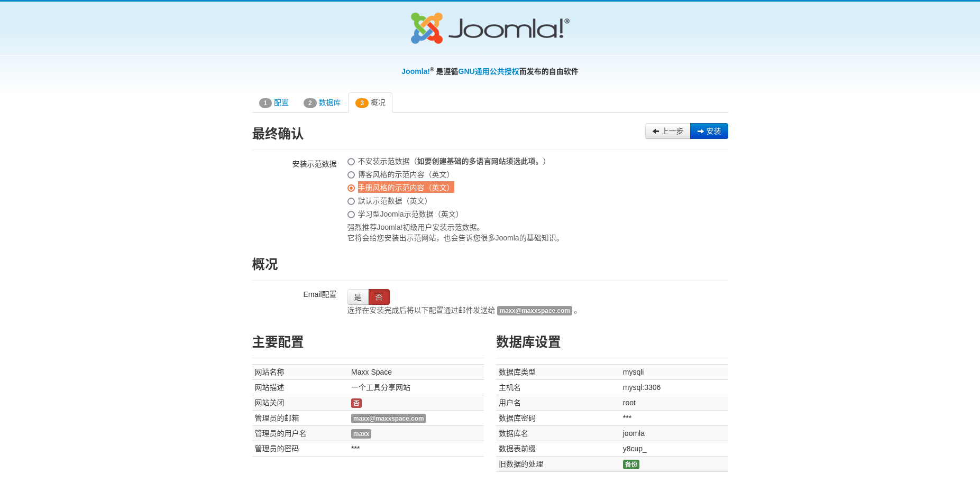Click the 主要配置 heading
This screenshot has width=980, height=493.
click(x=278, y=342)
